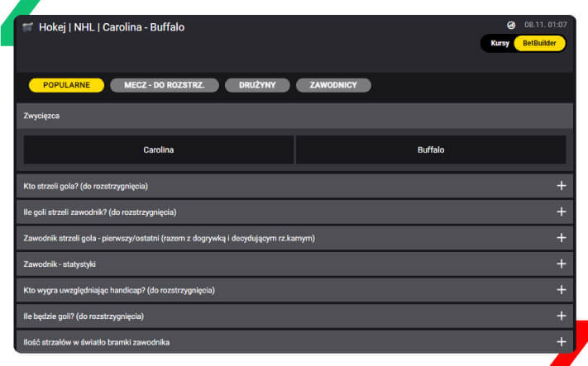Click the hockey sport icon in header
The image size is (588, 366).
[27, 27]
